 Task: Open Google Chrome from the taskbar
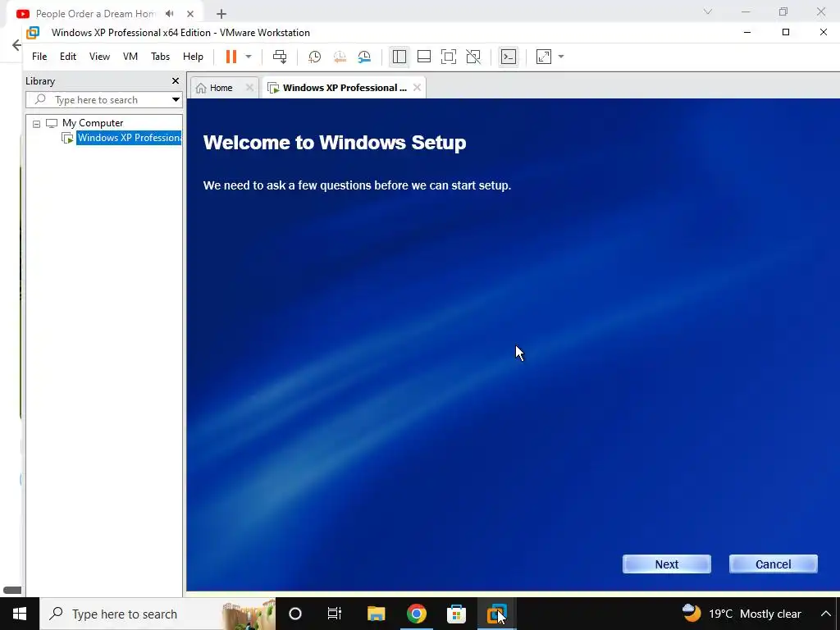(x=416, y=614)
